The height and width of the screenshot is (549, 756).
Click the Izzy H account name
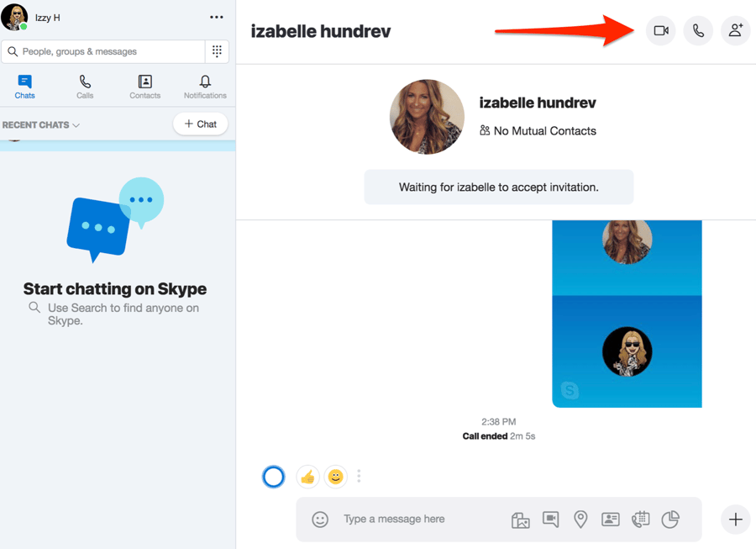[47, 18]
